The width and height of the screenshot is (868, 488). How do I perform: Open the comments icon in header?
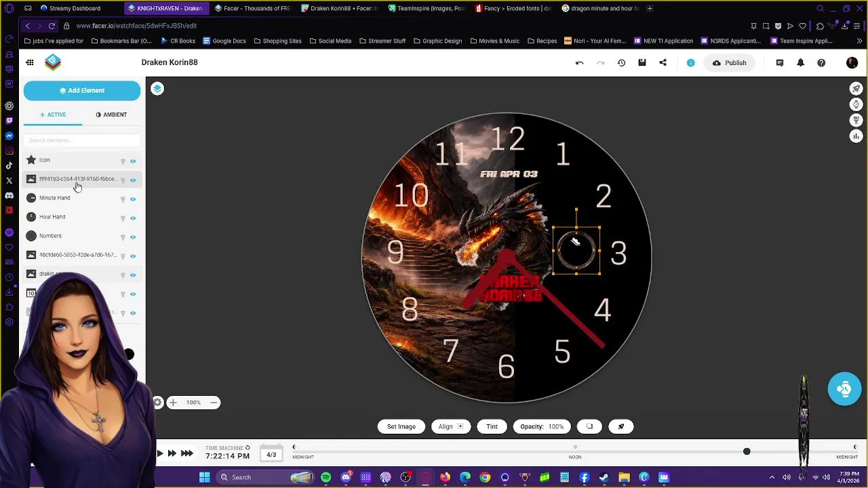pos(780,62)
